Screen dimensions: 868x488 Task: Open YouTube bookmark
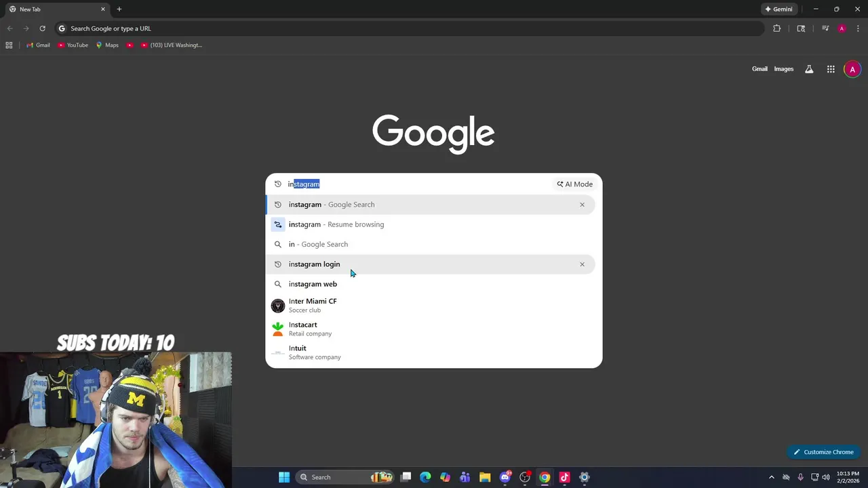click(x=73, y=45)
